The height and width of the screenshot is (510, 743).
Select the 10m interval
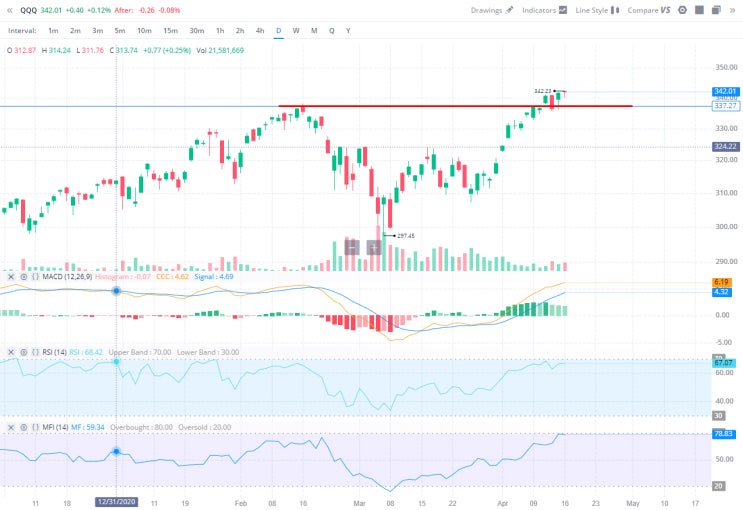[145, 30]
